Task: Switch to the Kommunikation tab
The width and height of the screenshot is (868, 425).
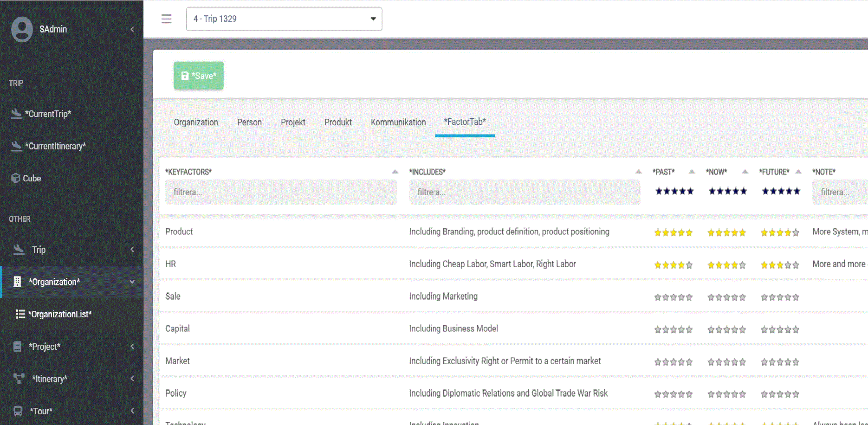Action: tap(398, 122)
